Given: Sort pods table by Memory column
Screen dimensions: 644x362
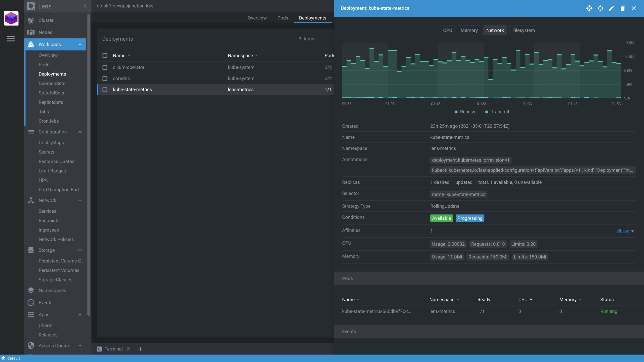Looking at the screenshot, I should click(x=570, y=299).
